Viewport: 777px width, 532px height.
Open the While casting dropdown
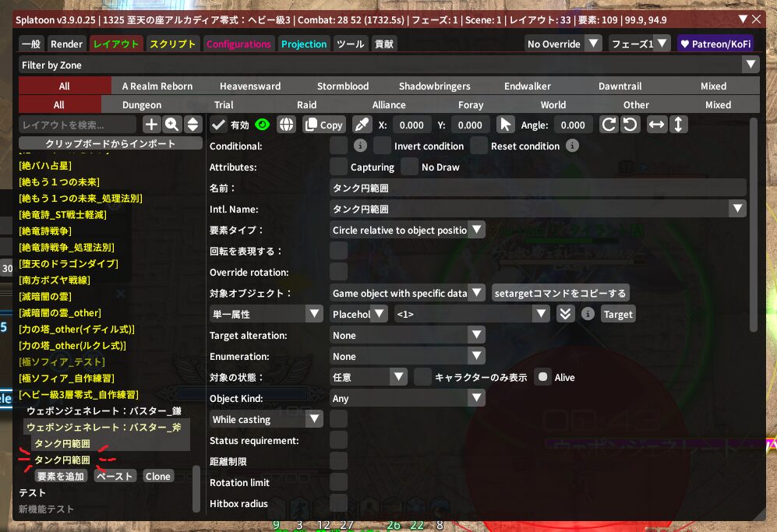tap(267, 420)
